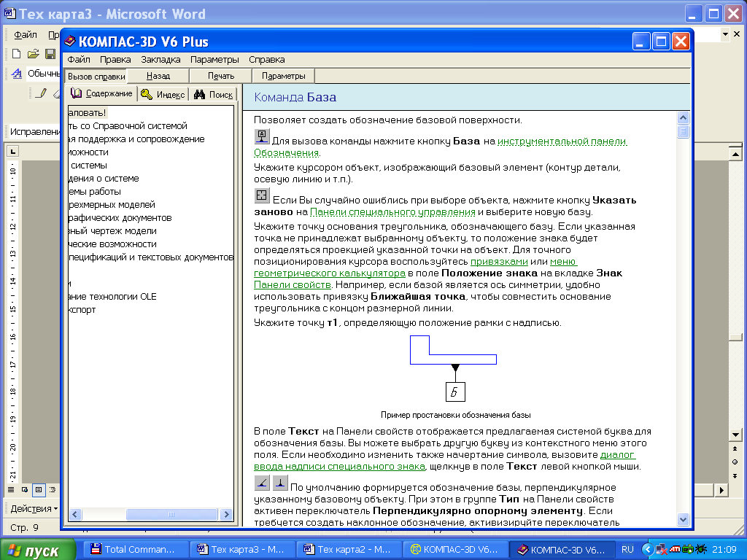Select contents item ая поддержка и сопровождение
This screenshot has height=560, width=747.
pyautogui.click(x=136, y=139)
